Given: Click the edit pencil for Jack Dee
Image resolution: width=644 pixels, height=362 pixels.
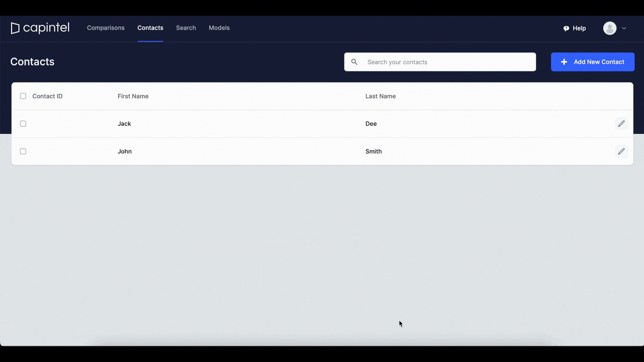Looking at the screenshot, I should (621, 124).
